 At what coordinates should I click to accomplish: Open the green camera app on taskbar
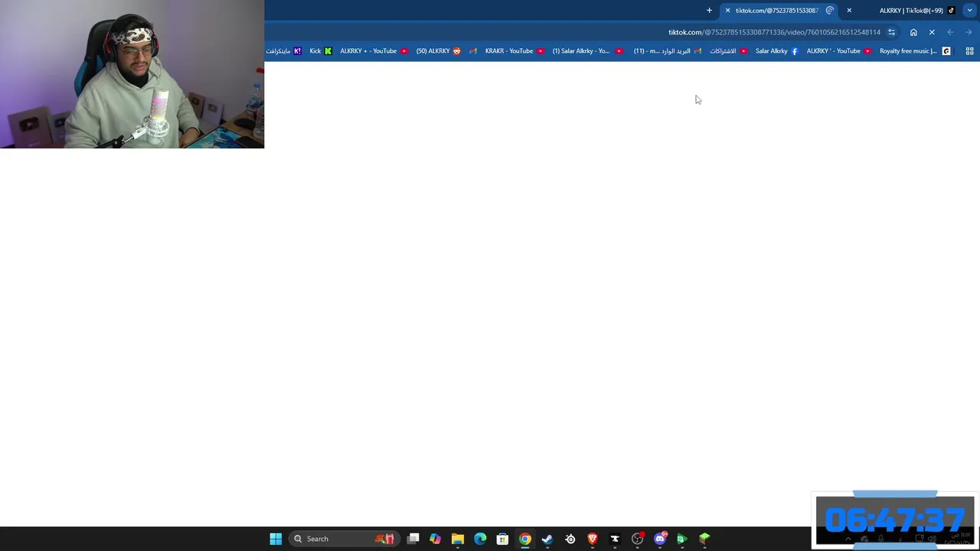[682, 539]
